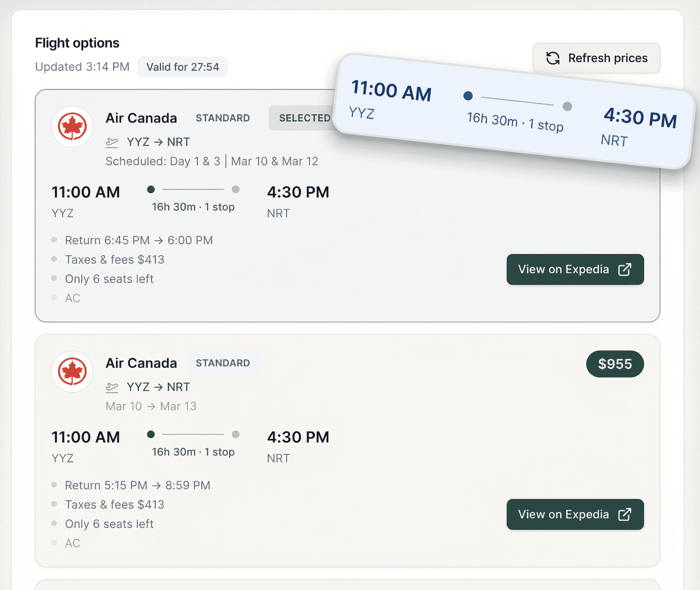The width and height of the screenshot is (700, 590).
Task: Click the STANDARD fare badge on the selected flight
Action: [x=223, y=118]
